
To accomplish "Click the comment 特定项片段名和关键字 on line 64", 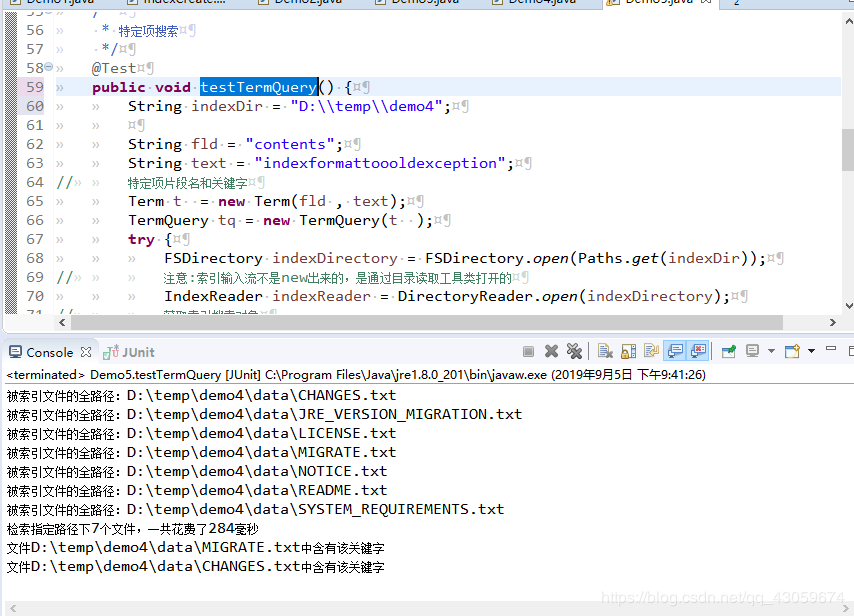I will point(187,182).
